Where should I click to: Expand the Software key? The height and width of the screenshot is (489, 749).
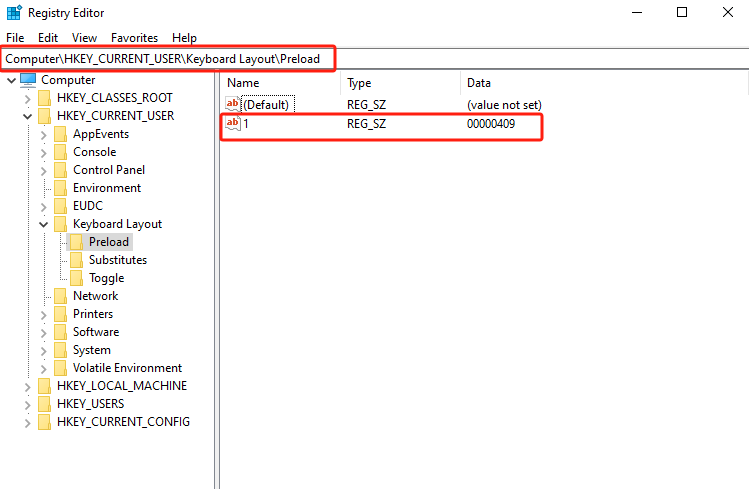[43, 333]
